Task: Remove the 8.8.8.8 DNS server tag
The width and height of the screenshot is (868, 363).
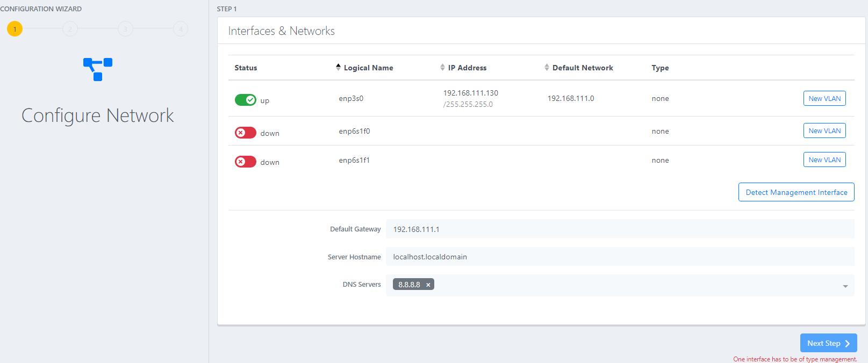Action: pos(428,285)
